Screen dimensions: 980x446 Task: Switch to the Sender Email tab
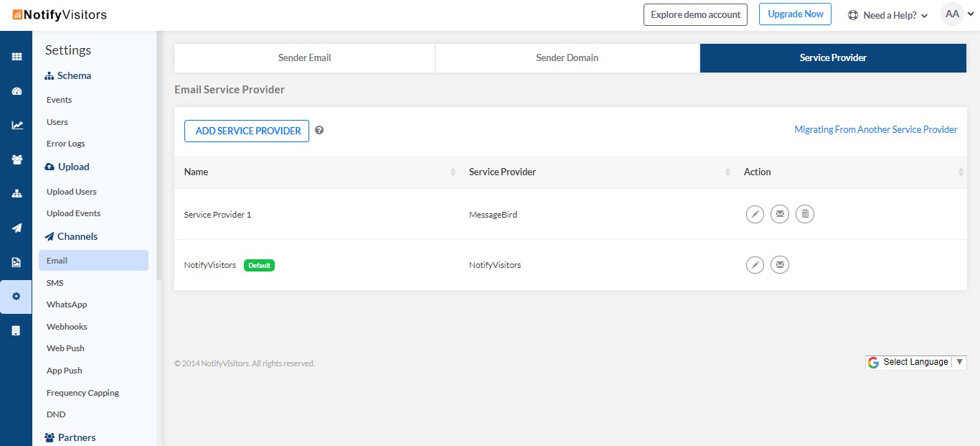point(305,58)
